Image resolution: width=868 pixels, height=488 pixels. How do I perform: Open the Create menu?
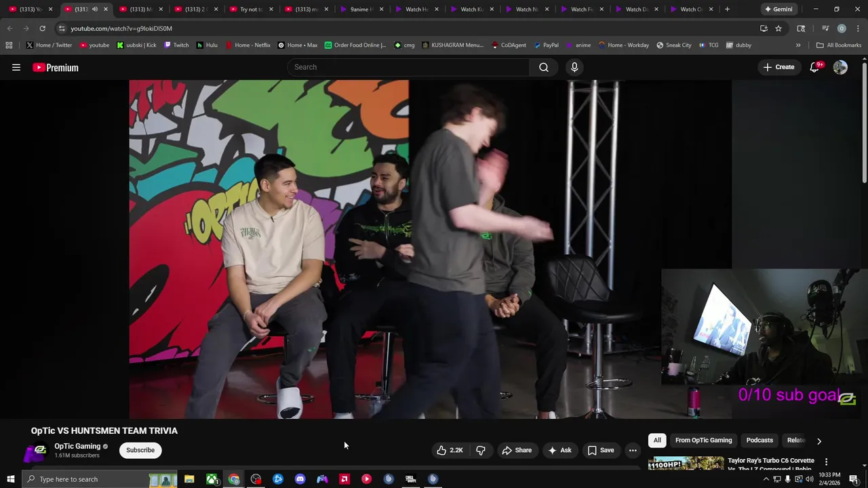pos(778,67)
